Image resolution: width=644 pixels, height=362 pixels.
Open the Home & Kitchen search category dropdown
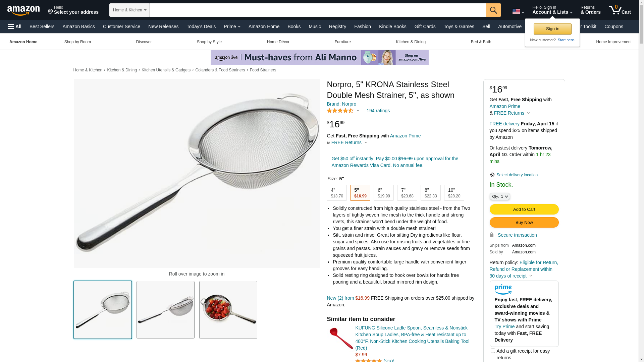(x=129, y=10)
